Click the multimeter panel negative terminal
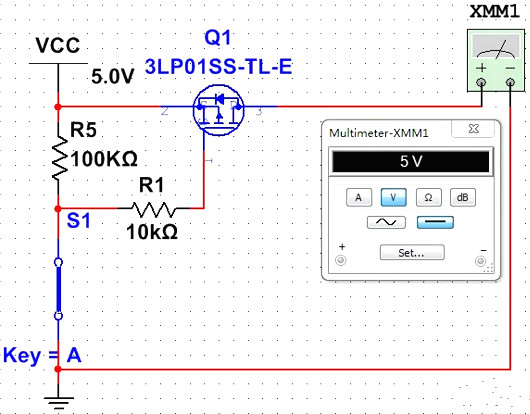 [480, 261]
